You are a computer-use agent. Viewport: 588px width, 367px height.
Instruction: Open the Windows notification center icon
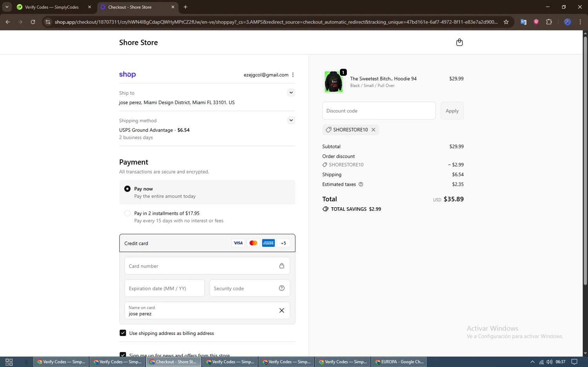(x=574, y=362)
